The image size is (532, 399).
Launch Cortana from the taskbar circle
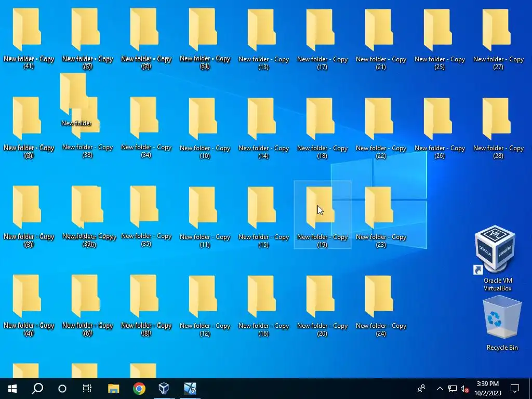(62, 388)
